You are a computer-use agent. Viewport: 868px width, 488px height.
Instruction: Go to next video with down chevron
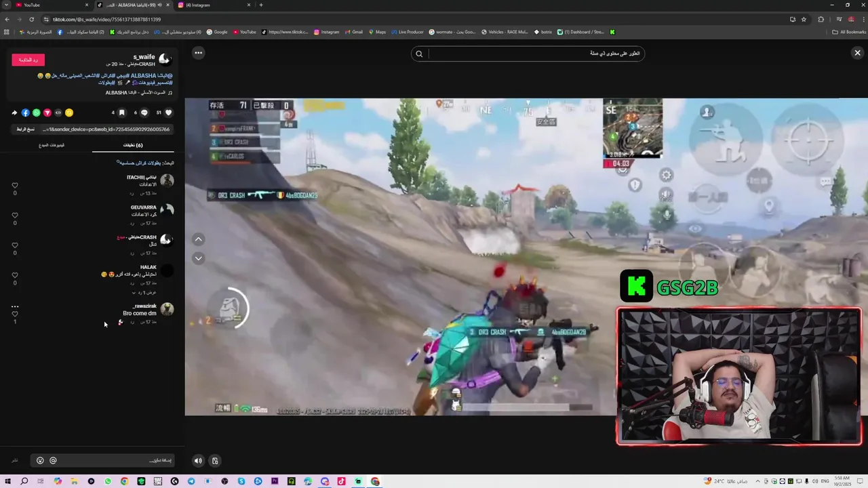198,258
